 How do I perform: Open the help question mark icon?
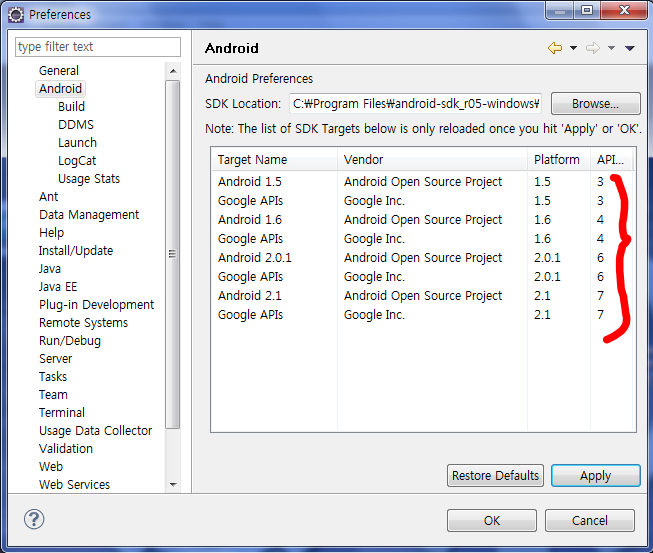34,519
